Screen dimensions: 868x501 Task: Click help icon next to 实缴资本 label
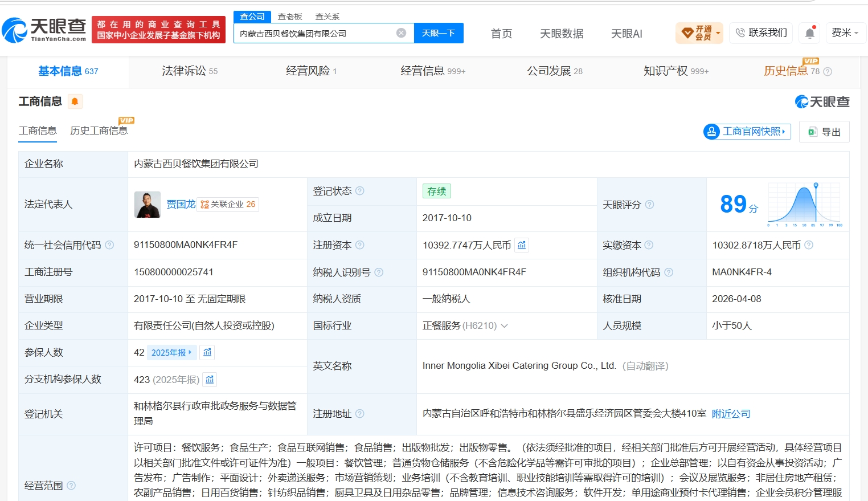(x=649, y=245)
